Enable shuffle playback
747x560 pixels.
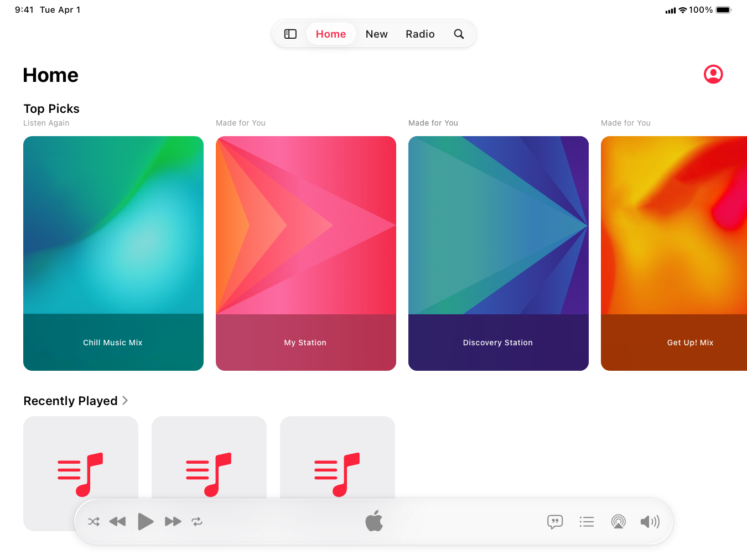click(94, 521)
